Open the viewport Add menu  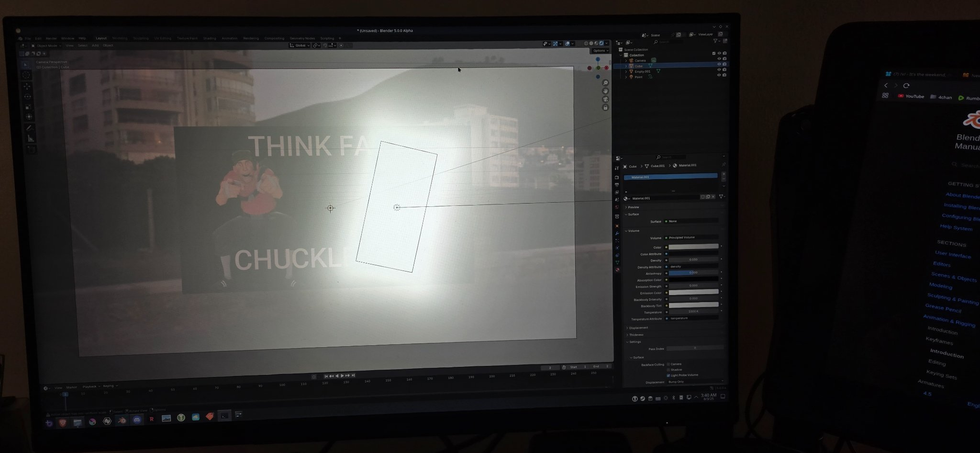95,45
